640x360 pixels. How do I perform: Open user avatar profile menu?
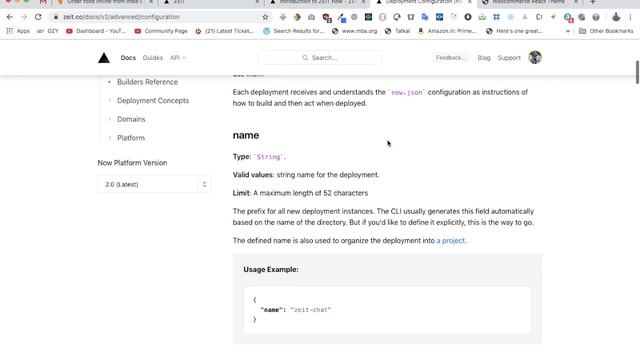tap(535, 58)
